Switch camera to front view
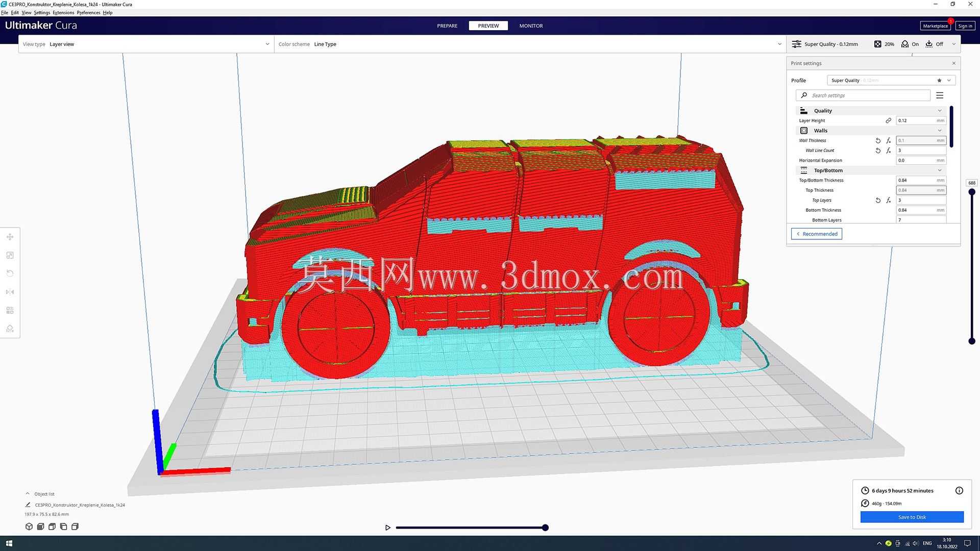The image size is (980, 551). [40, 527]
